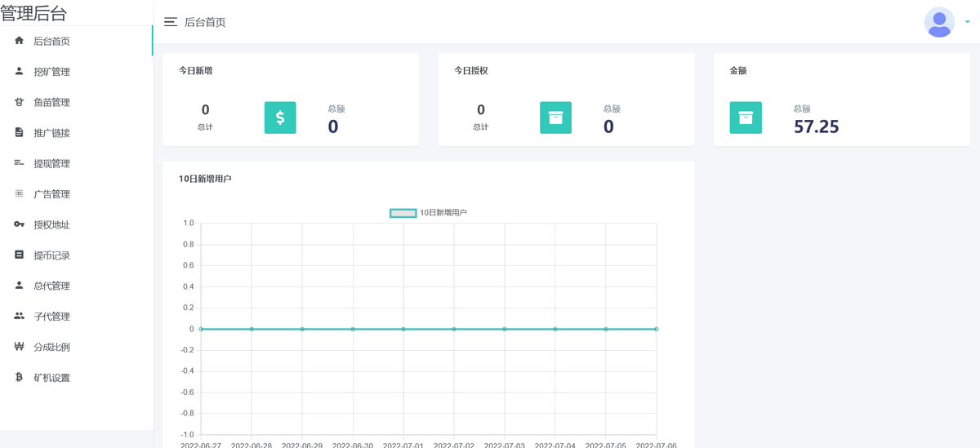This screenshot has width=980, height=448.
Task: Click the archive icon in the 金额 card
Action: [746, 118]
